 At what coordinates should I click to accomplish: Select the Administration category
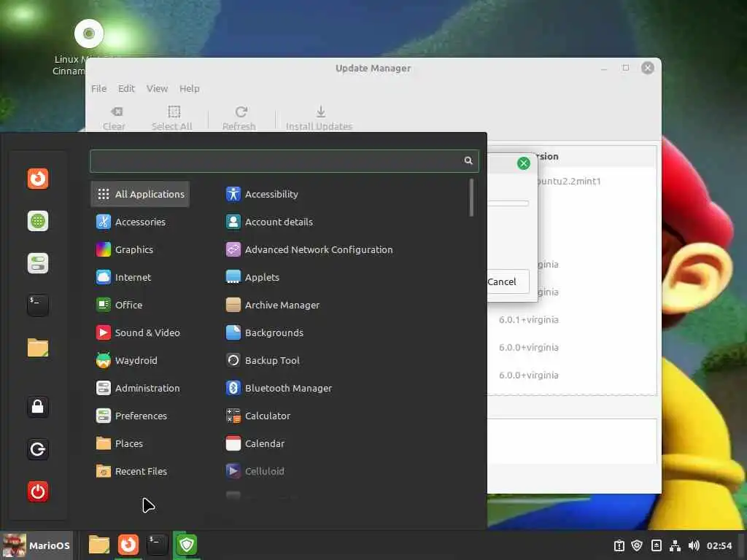[138, 388]
